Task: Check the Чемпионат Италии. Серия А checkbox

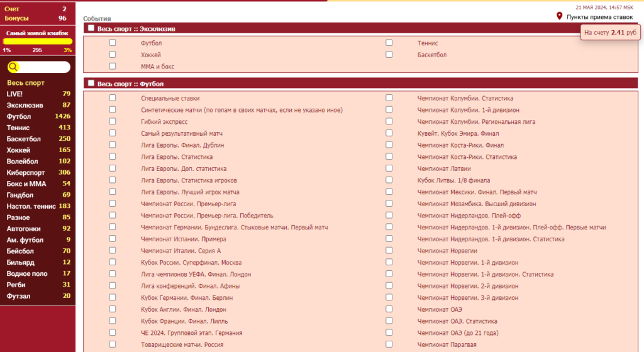Action: pos(113,250)
